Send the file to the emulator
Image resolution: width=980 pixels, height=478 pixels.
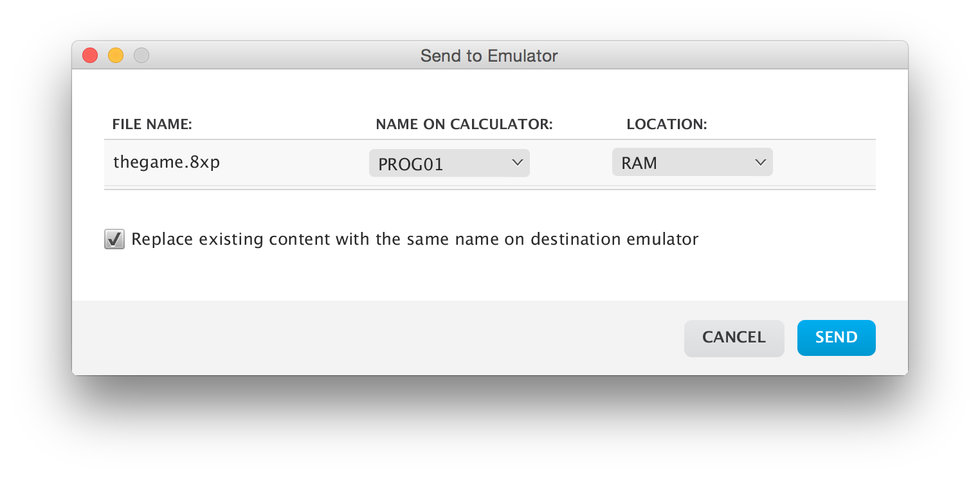click(x=837, y=337)
